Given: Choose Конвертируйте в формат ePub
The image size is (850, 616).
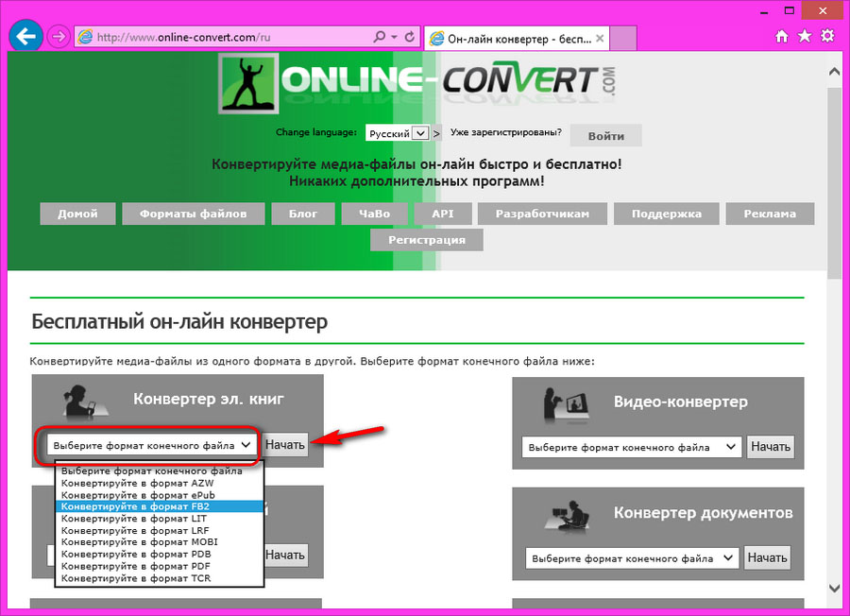Looking at the screenshot, I should [x=160, y=495].
